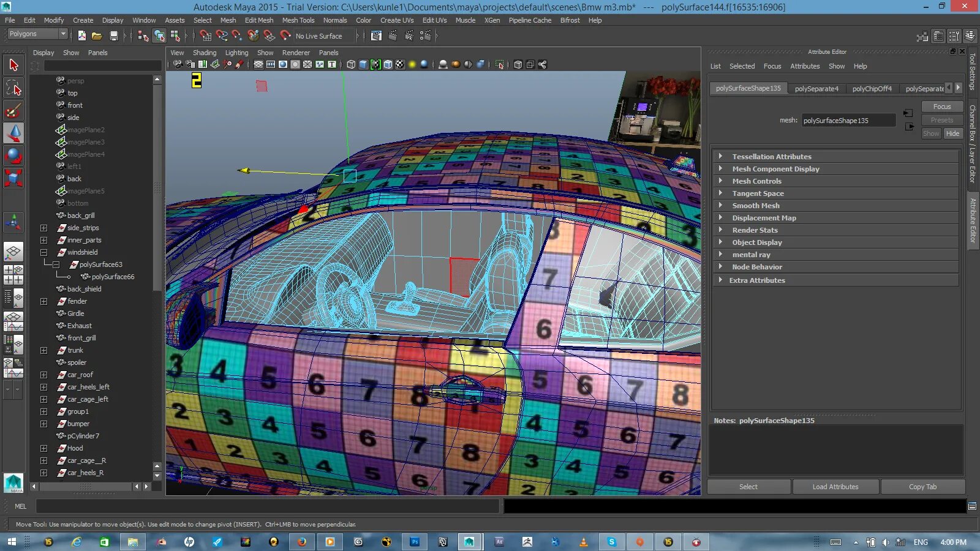Image resolution: width=980 pixels, height=551 pixels.
Task: Click the MEL command input field
Action: pos(268,506)
